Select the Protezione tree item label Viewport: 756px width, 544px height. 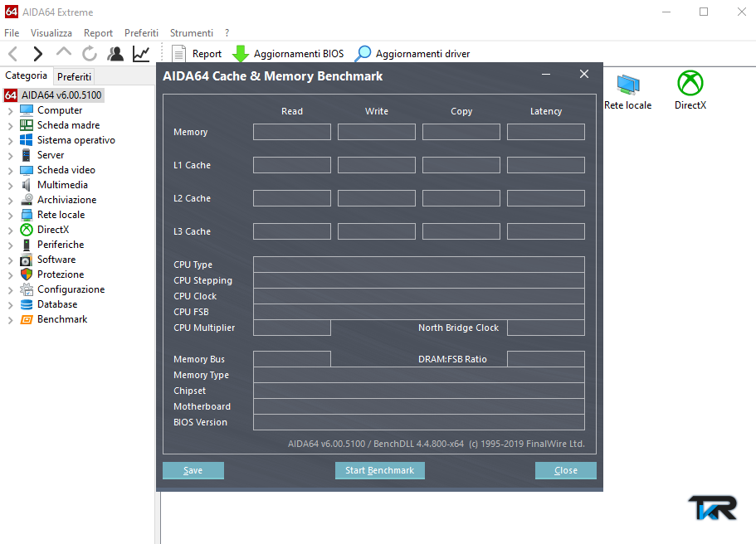pyautogui.click(x=61, y=274)
